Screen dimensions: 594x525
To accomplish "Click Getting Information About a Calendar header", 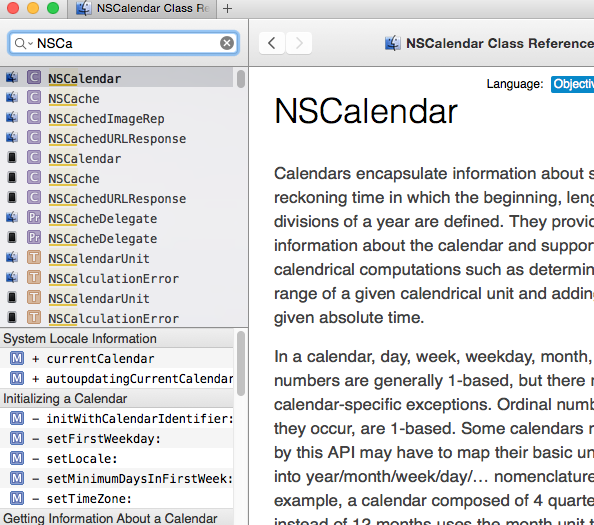I will [117, 517].
